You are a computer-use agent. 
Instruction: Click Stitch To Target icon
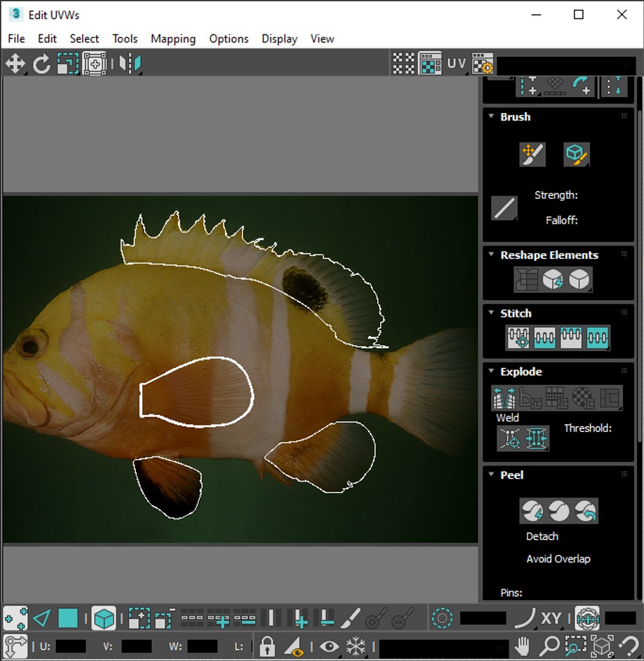[519, 338]
